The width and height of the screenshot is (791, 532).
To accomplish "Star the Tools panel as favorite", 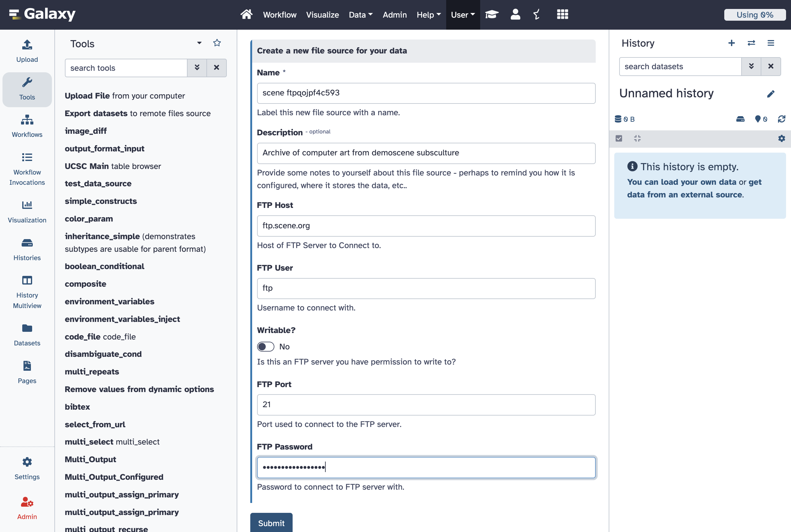I will 217,43.
